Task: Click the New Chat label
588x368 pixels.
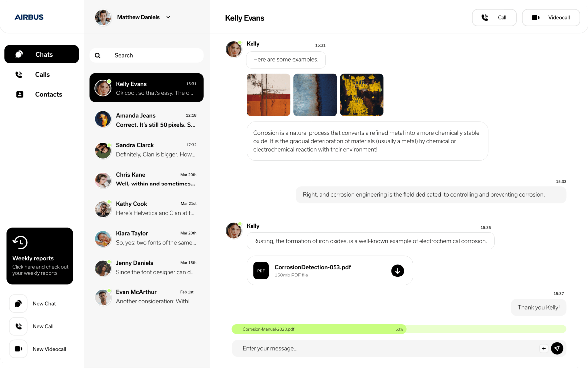Action: click(44, 303)
